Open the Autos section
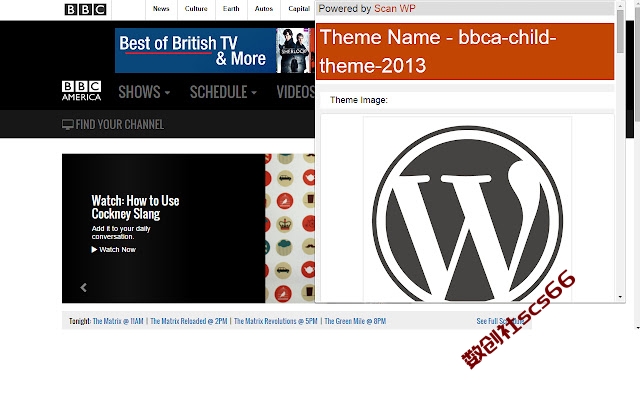This screenshot has width=640, height=400. [x=264, y=9]
